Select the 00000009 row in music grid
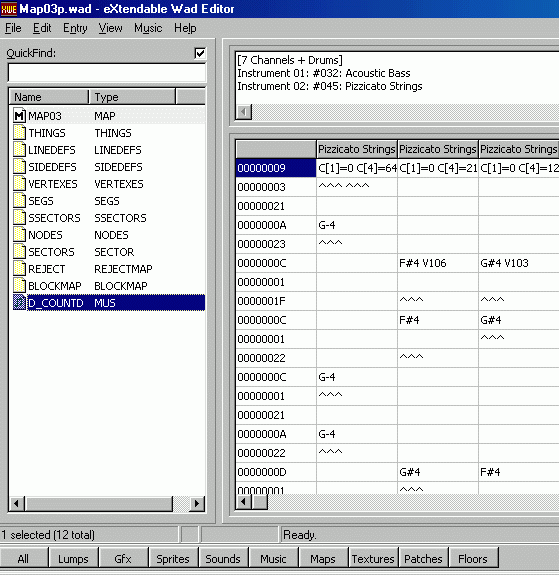This screenshot has width=559, height=575. [276, 168]
